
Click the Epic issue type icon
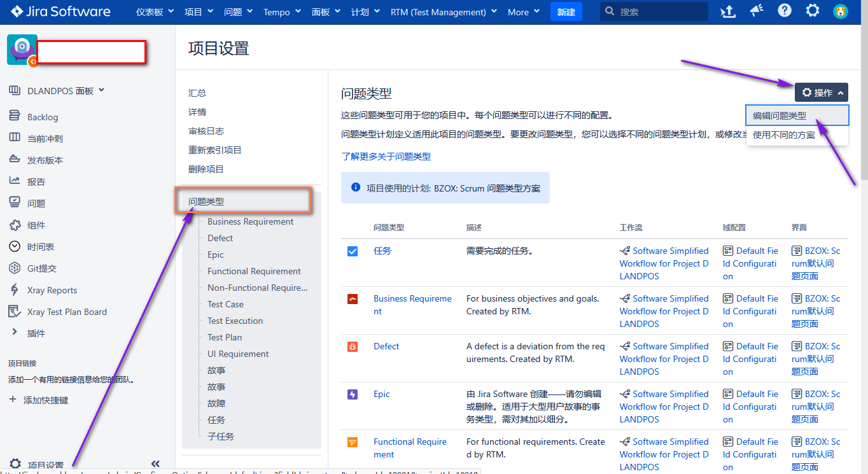click(353, 394)
